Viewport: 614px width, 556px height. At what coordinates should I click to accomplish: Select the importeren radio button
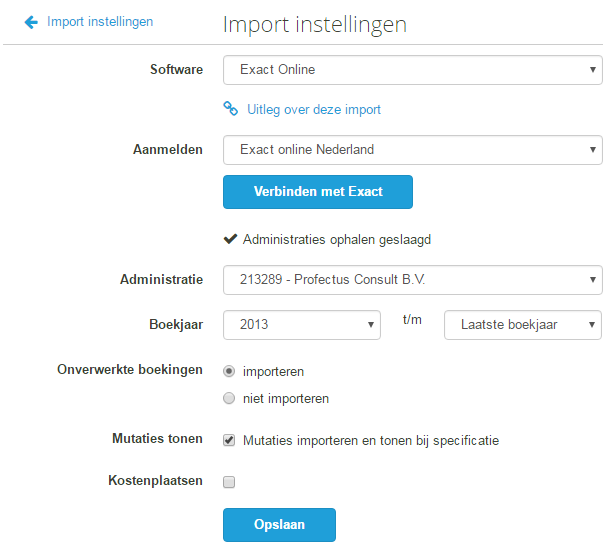[x=229, y=371]
